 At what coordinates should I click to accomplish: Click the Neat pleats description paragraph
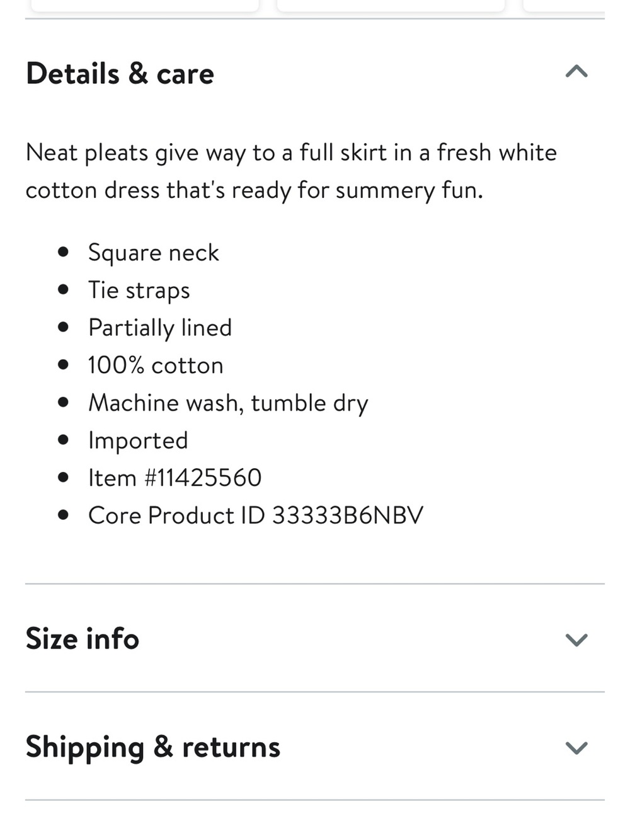tap(291, 171)
